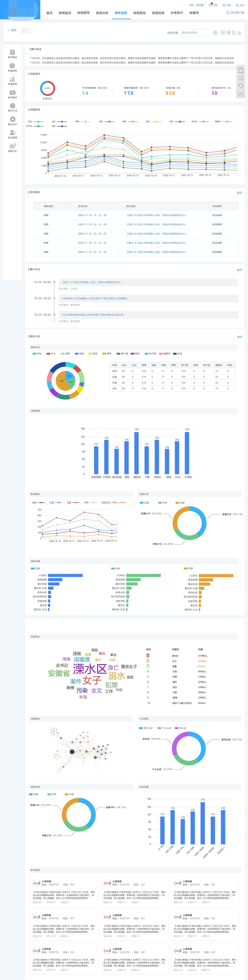Image resolution: width=248 pixels, height=980 pixels.
Task: Open the floating chat bubble icon
Action: [241, 78]
